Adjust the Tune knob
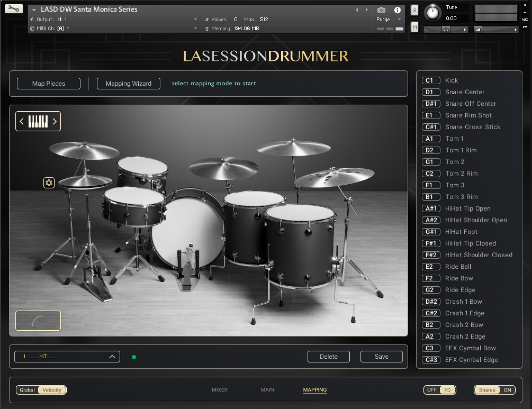The image size is (532, 409). (x=432, y=13)
